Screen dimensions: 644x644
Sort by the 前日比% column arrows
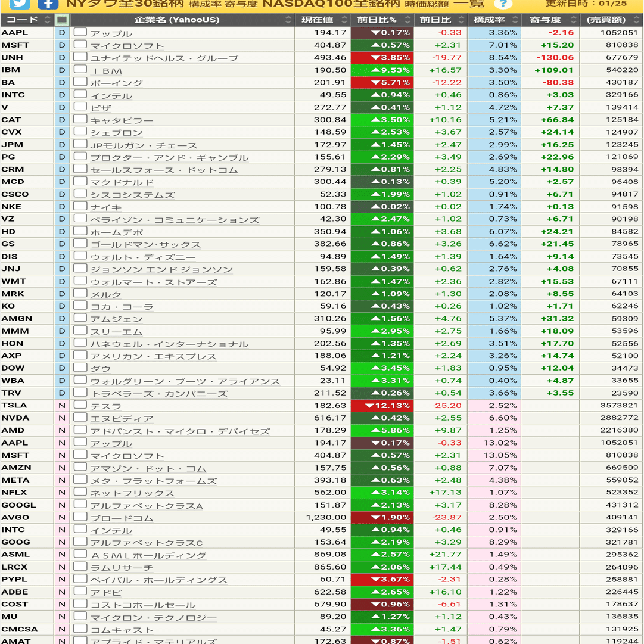(x=407, y=20)
